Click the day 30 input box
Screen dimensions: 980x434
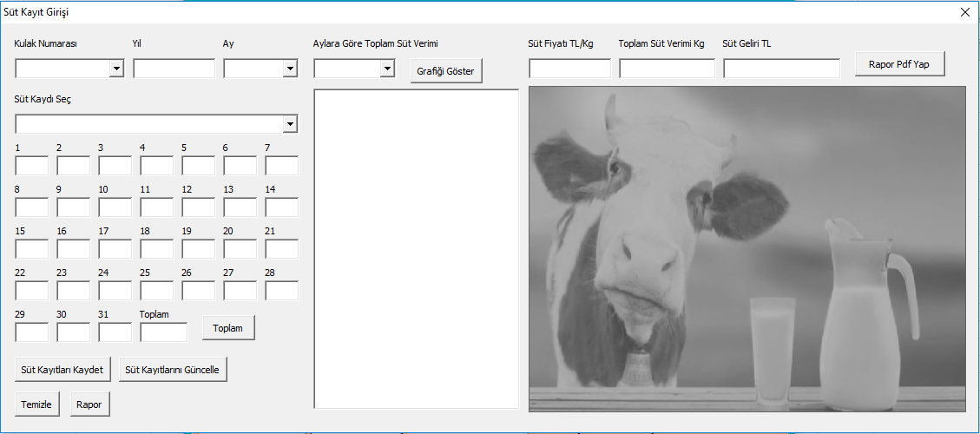point(74,332)
